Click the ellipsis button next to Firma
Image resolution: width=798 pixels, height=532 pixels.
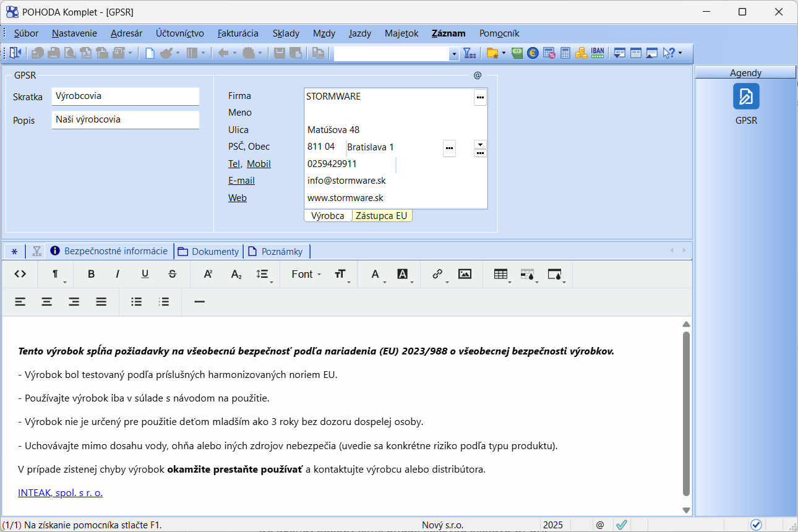click(480, 98)
